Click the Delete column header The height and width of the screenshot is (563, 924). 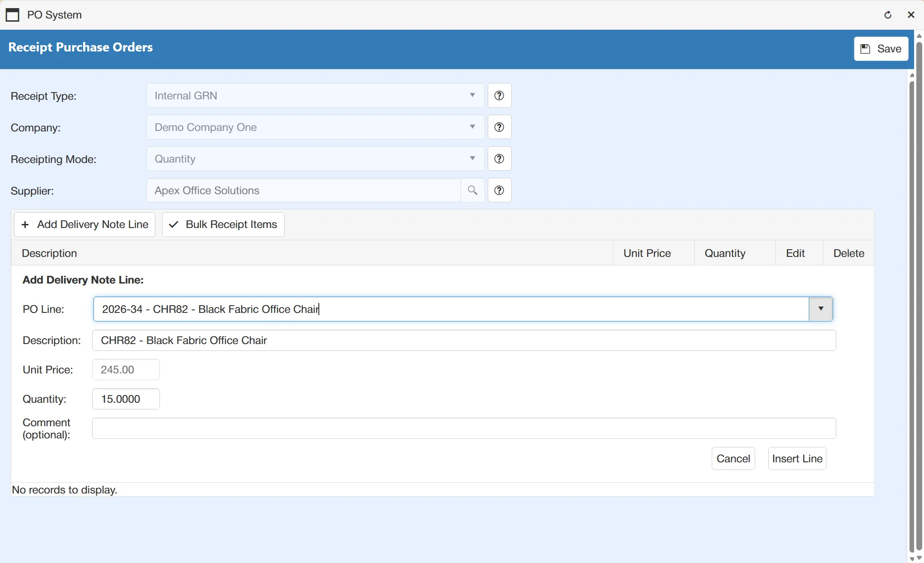(x=848, y=253)
